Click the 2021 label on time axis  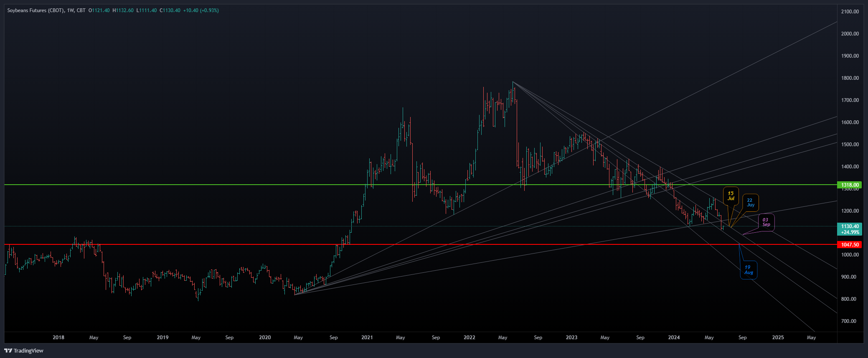(367, 338)
